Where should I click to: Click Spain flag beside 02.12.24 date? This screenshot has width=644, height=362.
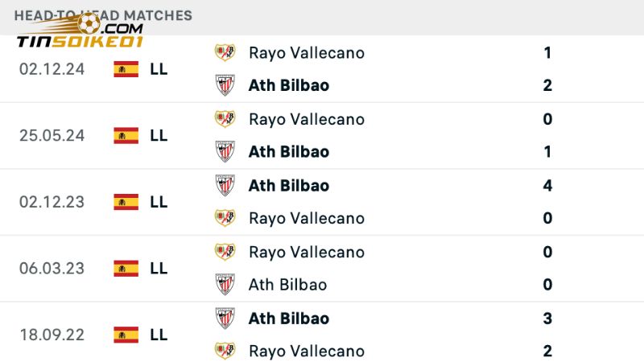(126, 69)
